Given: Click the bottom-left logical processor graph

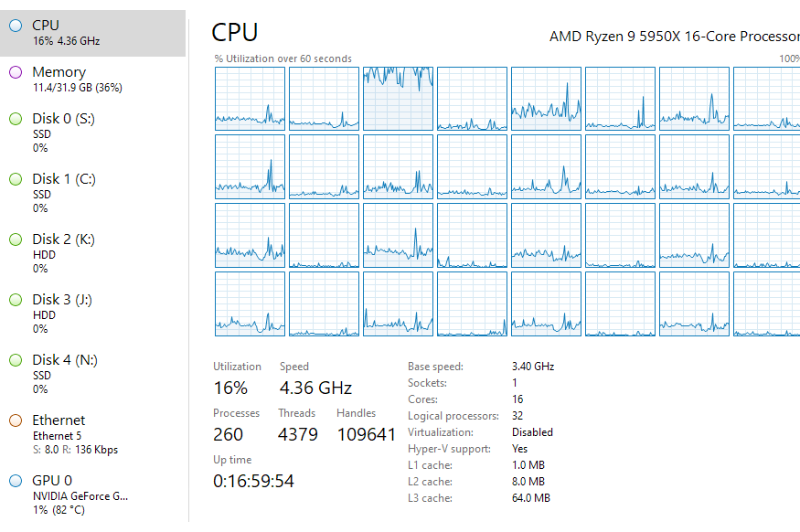Looking at the screenshot, I should coord(250,303).
